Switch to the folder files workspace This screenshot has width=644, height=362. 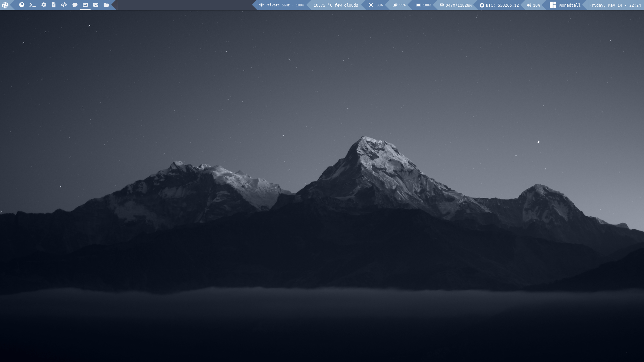106,5
